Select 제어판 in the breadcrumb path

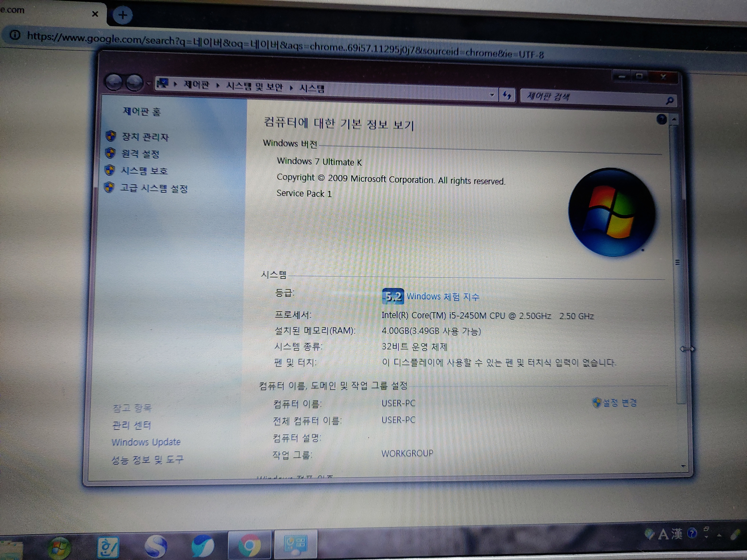click(x=196, y=84)
